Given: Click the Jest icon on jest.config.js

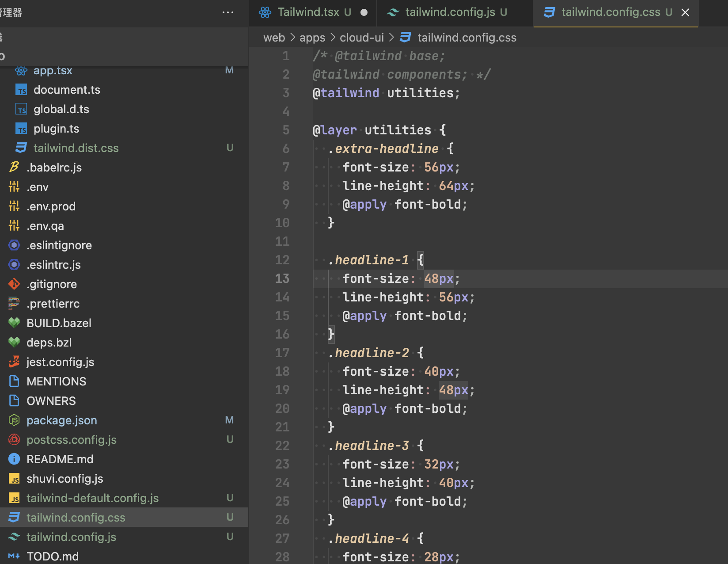Looking at the screenshot, I should (x=14, y=362).
